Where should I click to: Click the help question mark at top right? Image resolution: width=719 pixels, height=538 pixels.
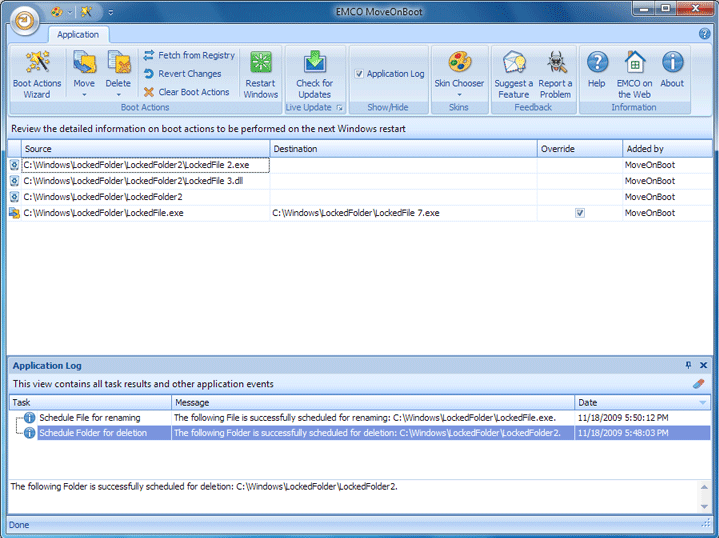tap(704, 34)
